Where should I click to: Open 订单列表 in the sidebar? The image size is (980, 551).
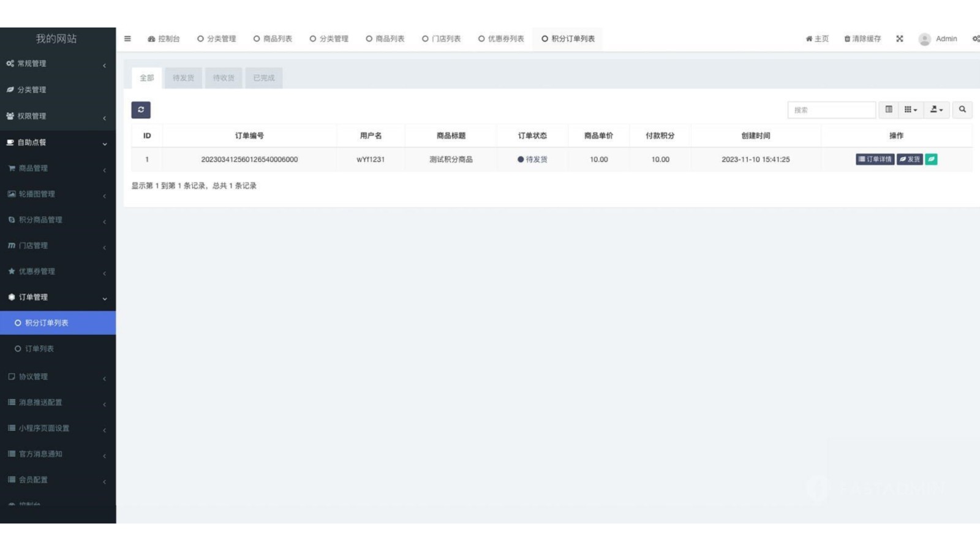point(58,348)
